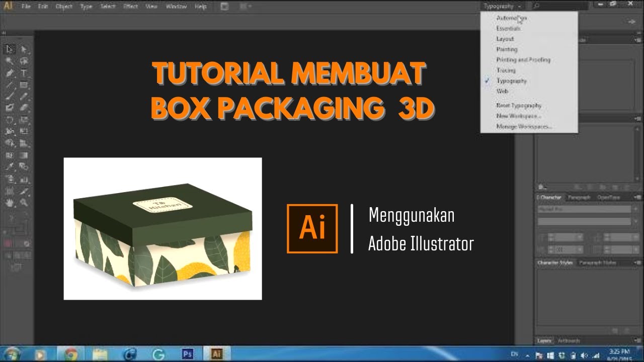Select the Rotate tool
The width and height of the screenshot is (644, 362).
pyautogui.click(x=10, y=120)
